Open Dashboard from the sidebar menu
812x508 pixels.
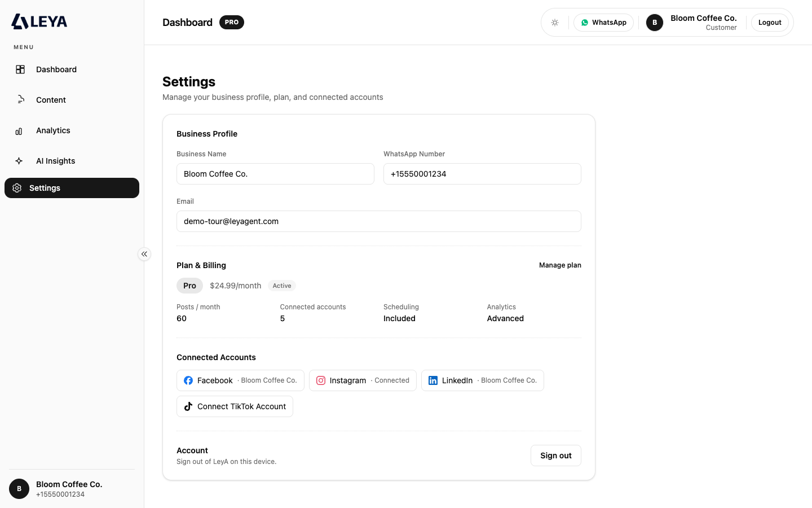72,69
